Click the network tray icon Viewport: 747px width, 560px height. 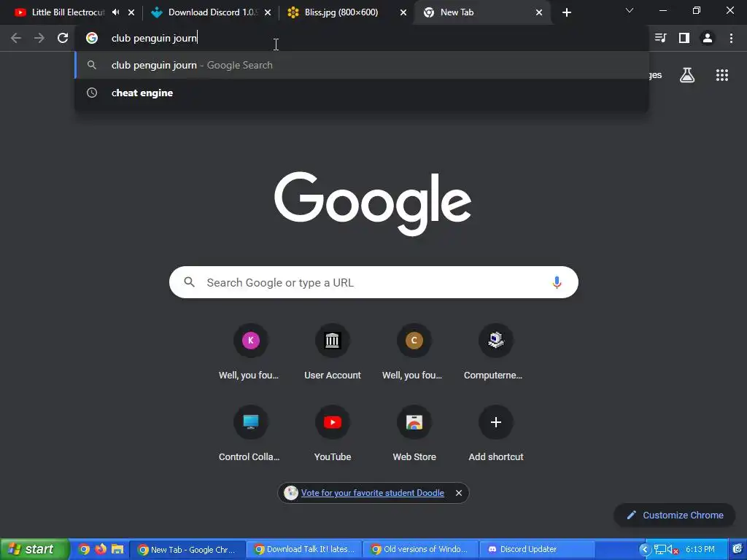(x=659, y=550)
